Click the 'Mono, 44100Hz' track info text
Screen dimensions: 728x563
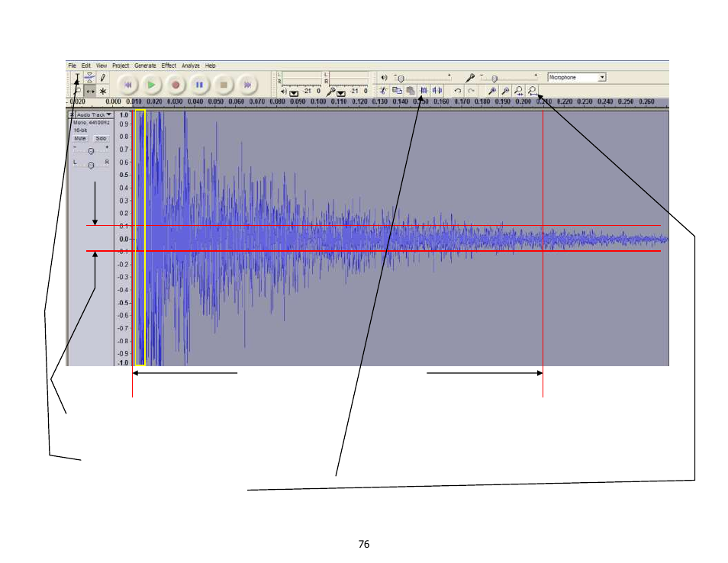tap(91, 123)
